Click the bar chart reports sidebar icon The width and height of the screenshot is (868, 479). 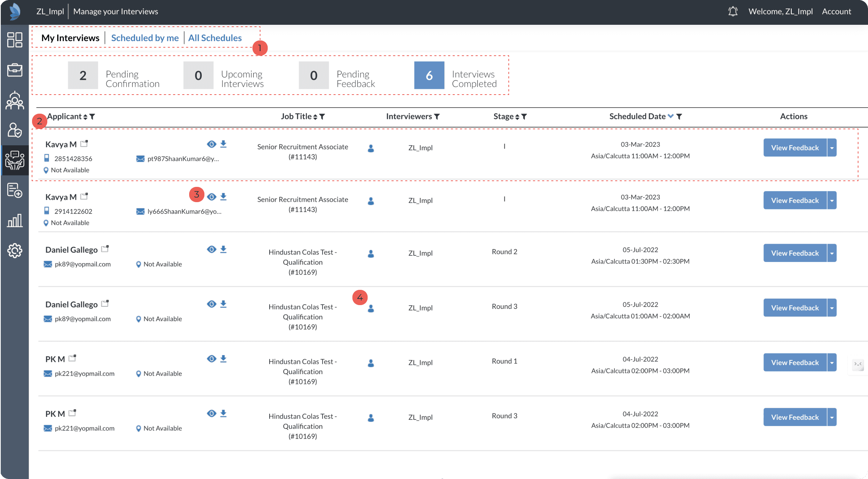14,221
